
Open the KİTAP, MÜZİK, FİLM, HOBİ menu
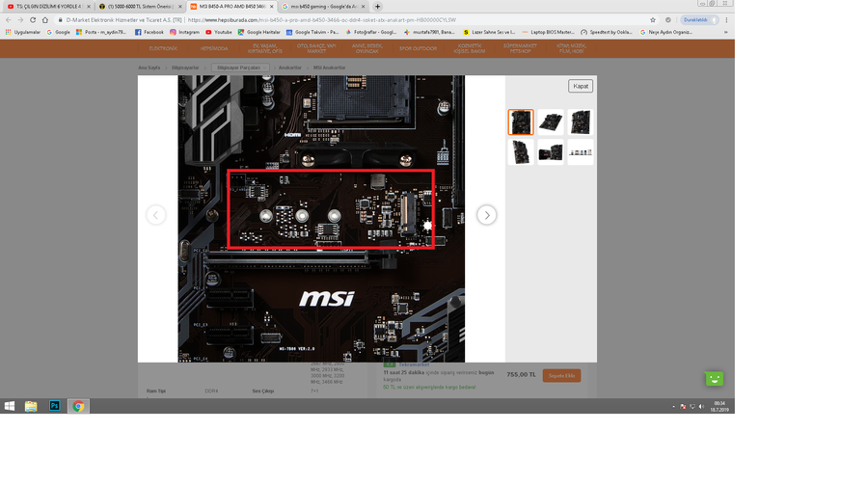point(571,49)
